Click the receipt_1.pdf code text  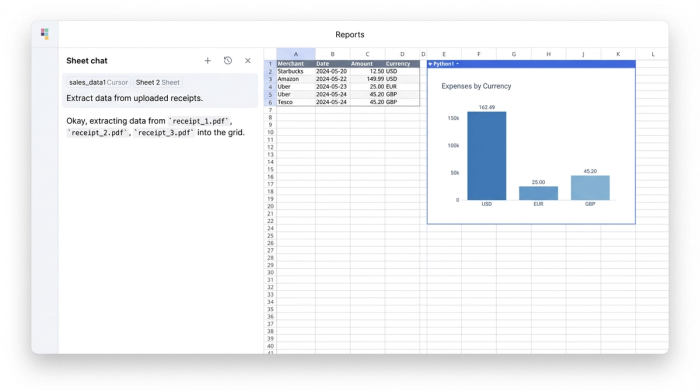coord(200,121)
